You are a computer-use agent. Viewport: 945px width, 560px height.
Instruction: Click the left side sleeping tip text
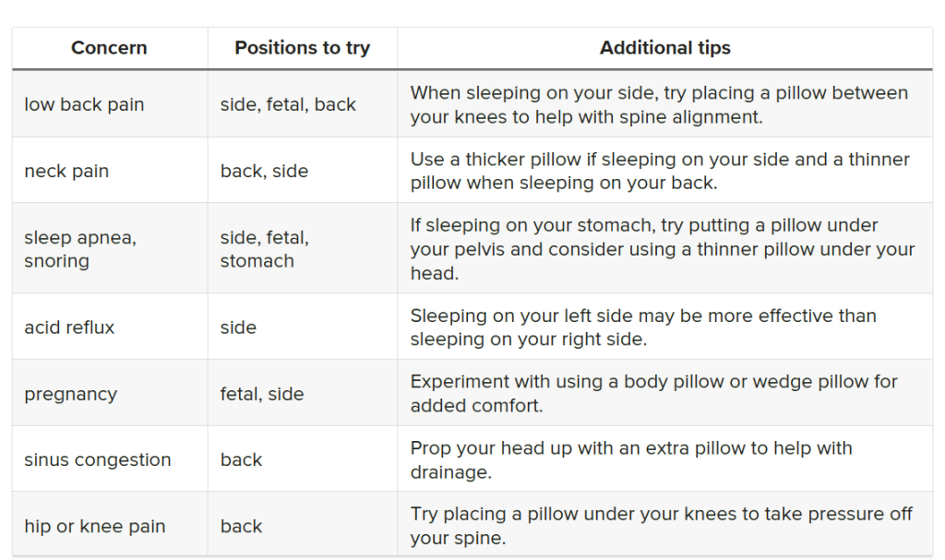643,328
